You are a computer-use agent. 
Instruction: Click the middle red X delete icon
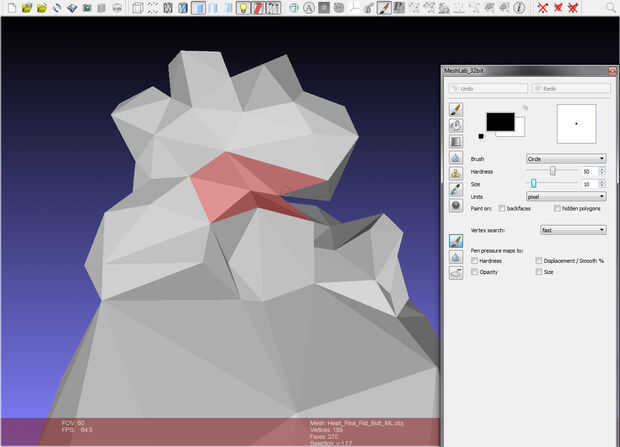point(558,8)
